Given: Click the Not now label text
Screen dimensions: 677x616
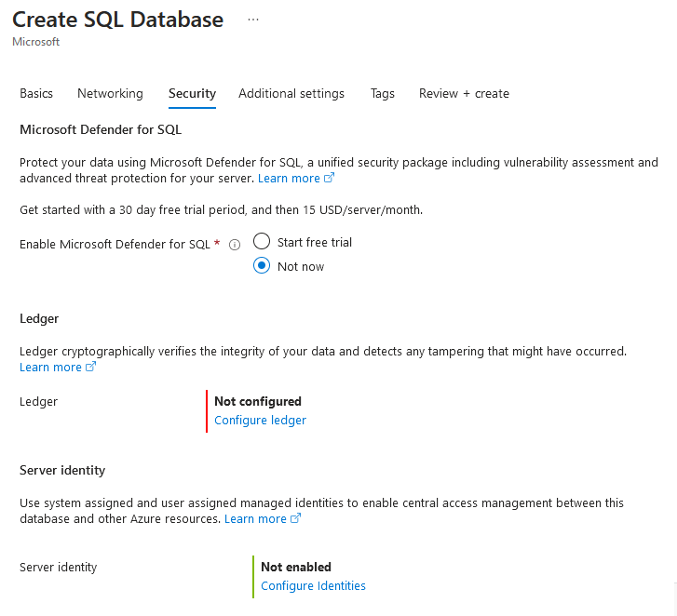Looking at the screenshot, I should (301, 266).
